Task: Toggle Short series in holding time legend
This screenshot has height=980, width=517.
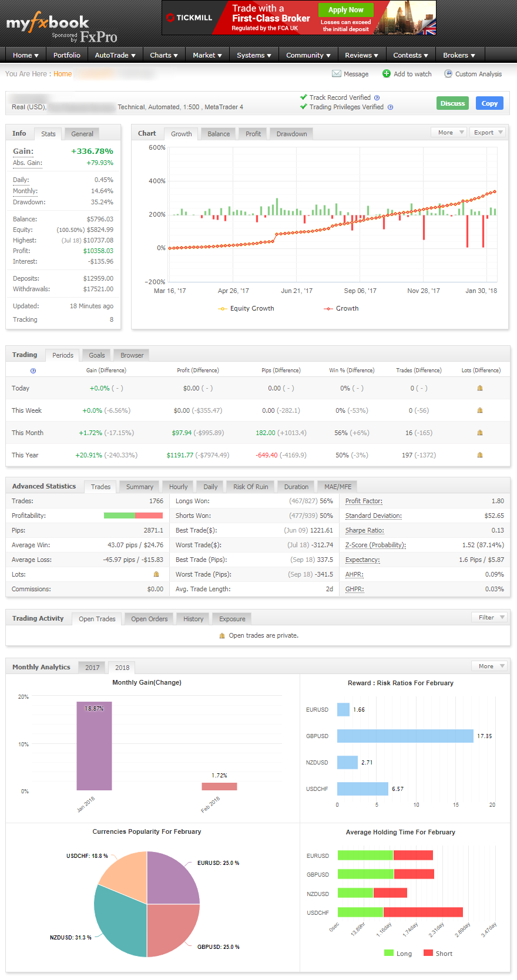Action: [x=438, y=954]
